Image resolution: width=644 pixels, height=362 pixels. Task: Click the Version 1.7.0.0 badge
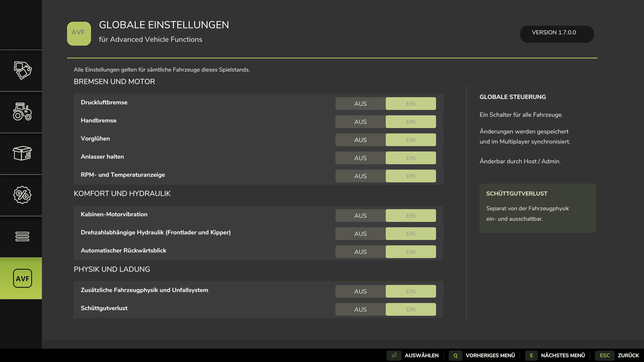557,34
